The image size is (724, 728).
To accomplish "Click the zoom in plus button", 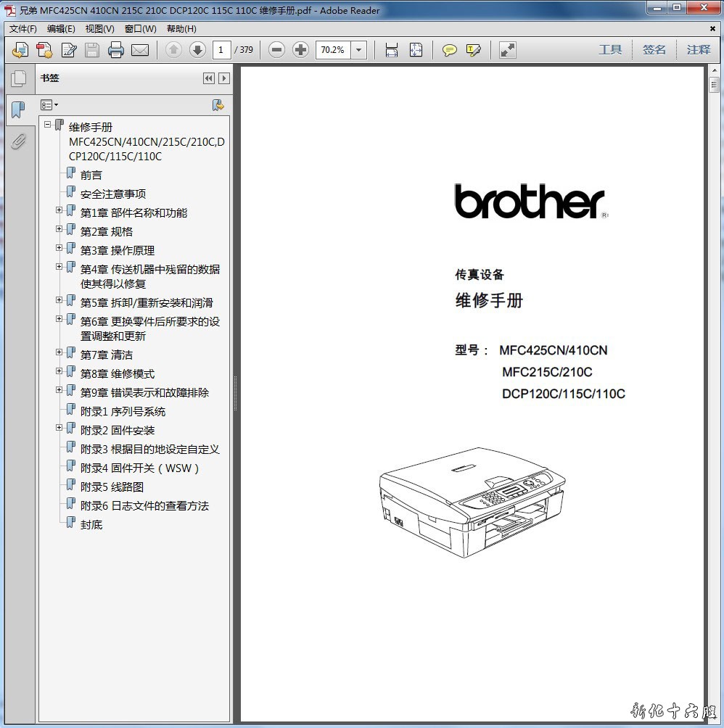I will pyautogui.click(x=300, y=50).
